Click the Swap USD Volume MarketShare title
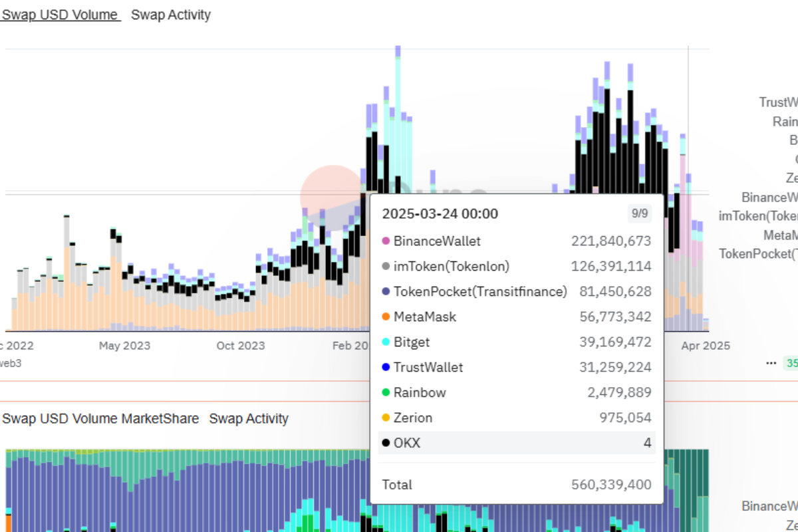Screen dimensions: 798x532 [x=100, y=419]
